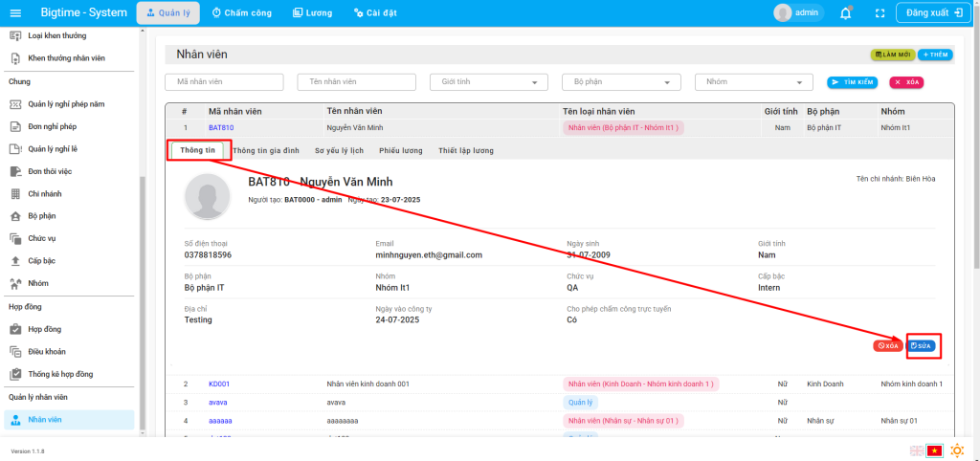This screenshot has width=980, height=461.
Task: Open Hợp đồng sidebar item
Action: pos(44,329)
